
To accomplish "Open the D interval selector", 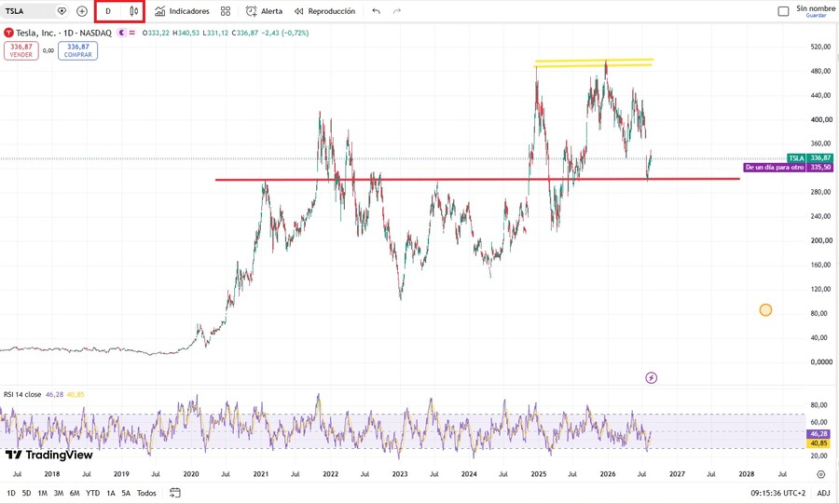I will point(108,11).
